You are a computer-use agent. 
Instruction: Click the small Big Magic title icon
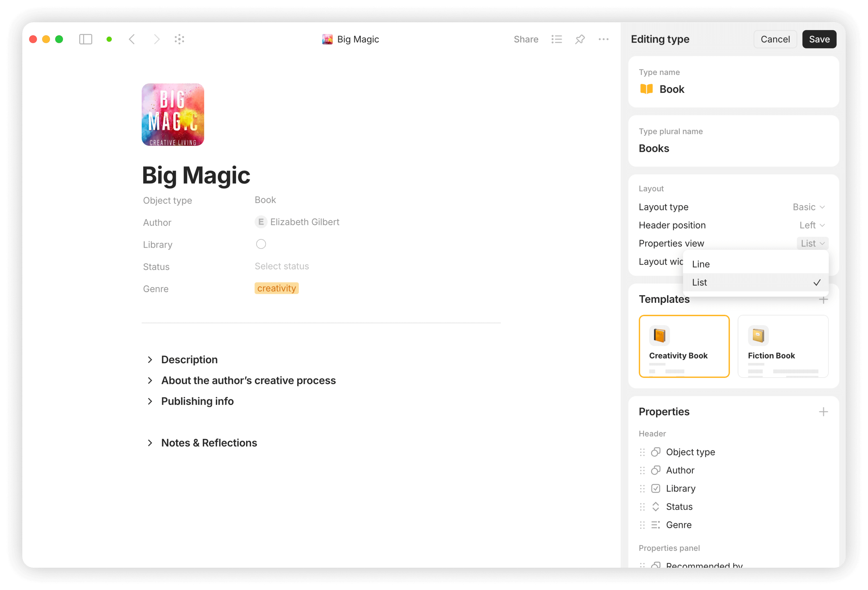pos(327,39)
